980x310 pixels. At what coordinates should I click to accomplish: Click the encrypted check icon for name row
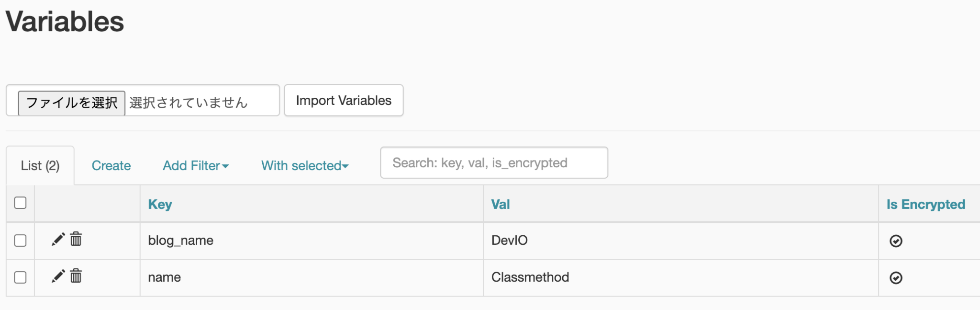tap(896, 277)
